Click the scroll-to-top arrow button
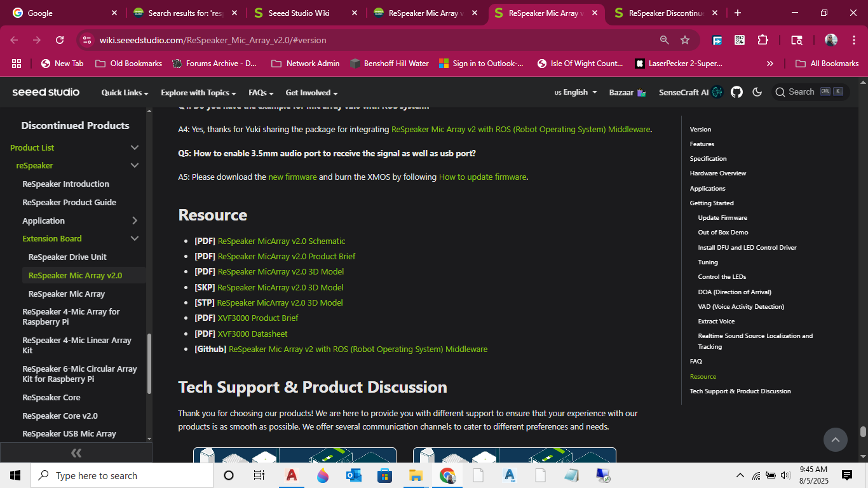Screen dimensions: 868x488 (836, 439)
